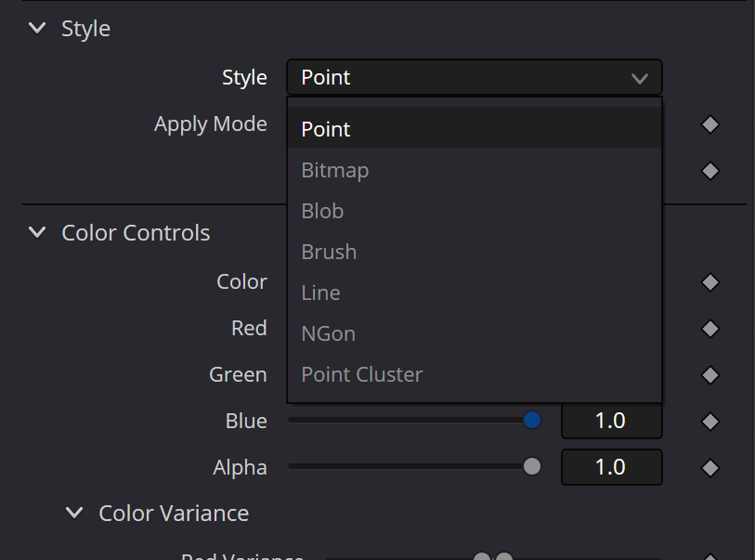Click the Blue label
This screenshot has width=755, height=560.
click(246, 421)
